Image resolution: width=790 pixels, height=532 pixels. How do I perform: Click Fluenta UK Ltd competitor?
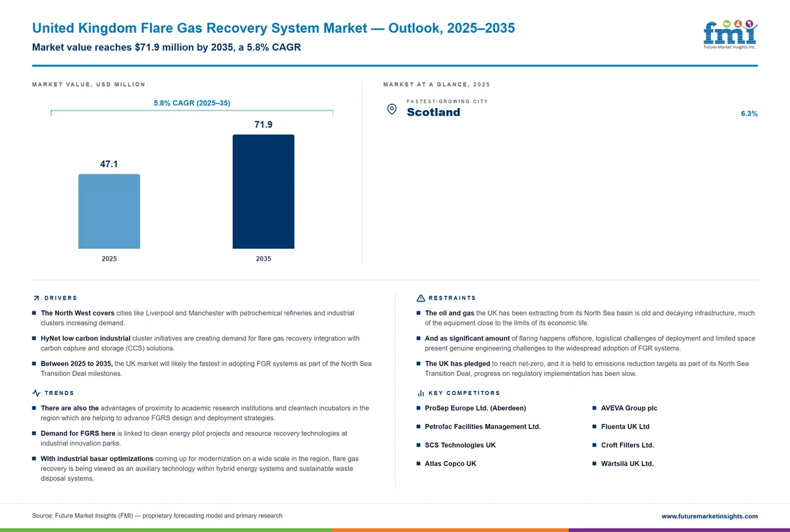click(625, 427)
